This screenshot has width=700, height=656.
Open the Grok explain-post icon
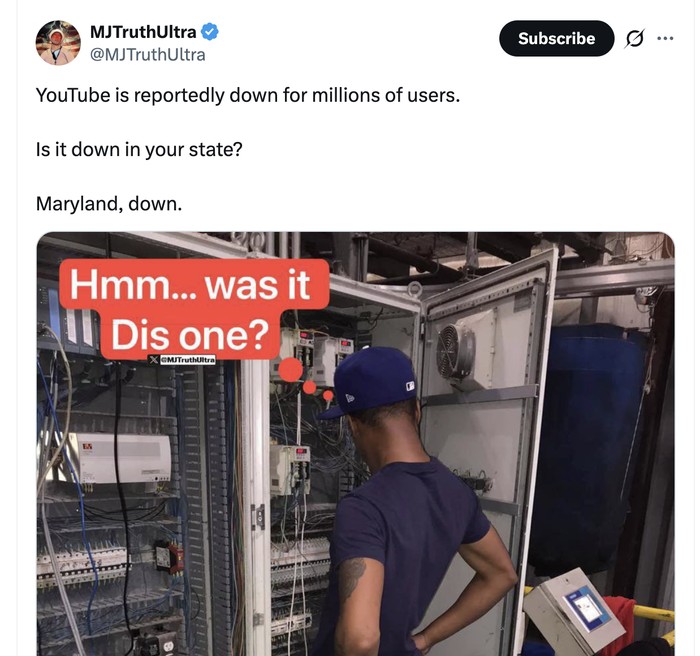tap(634, 38)
